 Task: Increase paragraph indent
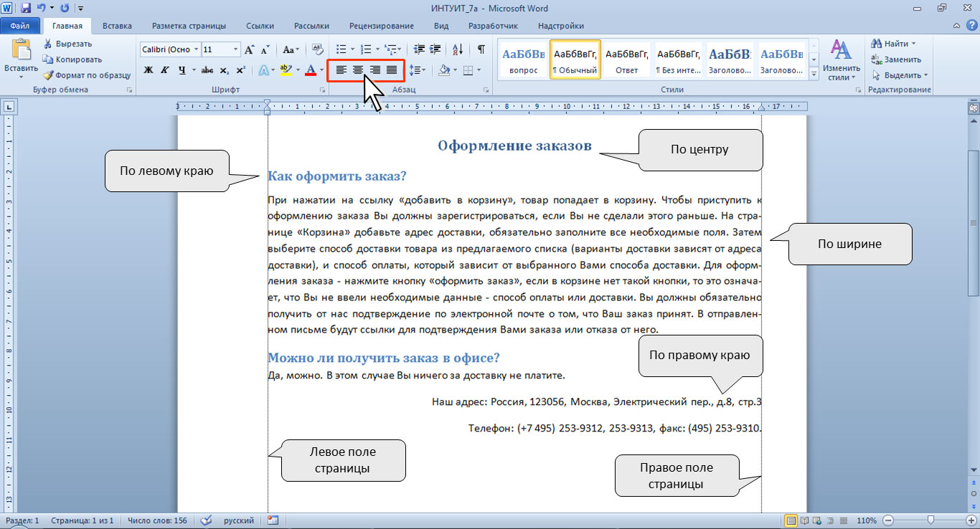[x=436, y=49]
